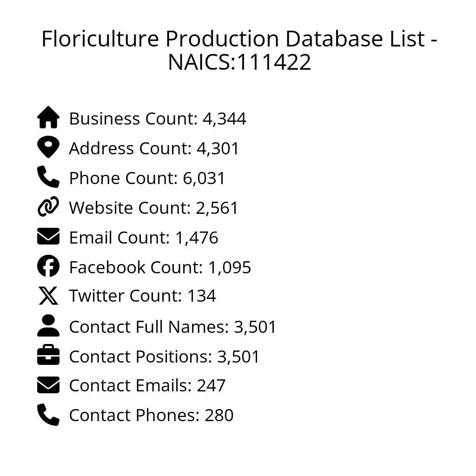Click the map pin icon for Address Count
The width and height of the screenshot is (476, 476).
tap(48, 147)
